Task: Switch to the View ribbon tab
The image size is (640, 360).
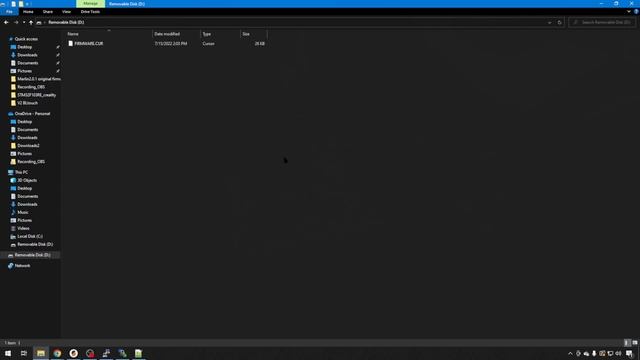Action: coord(66,12)
